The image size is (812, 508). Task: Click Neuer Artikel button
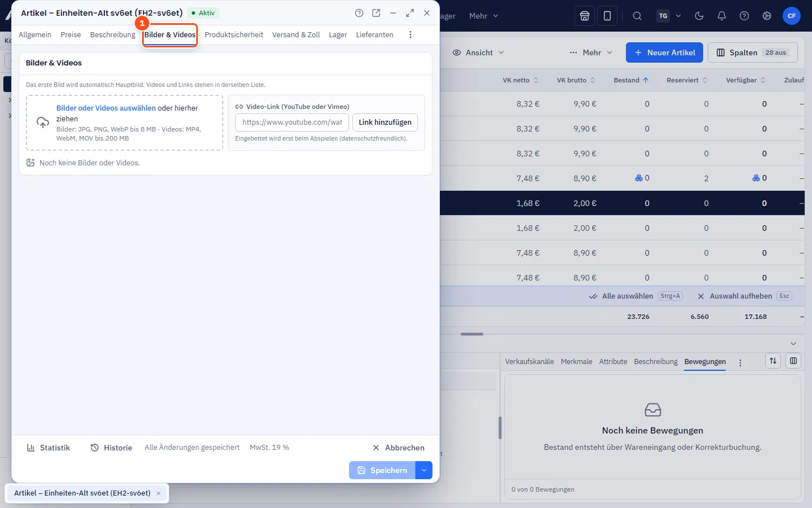(x=664, y=52)
